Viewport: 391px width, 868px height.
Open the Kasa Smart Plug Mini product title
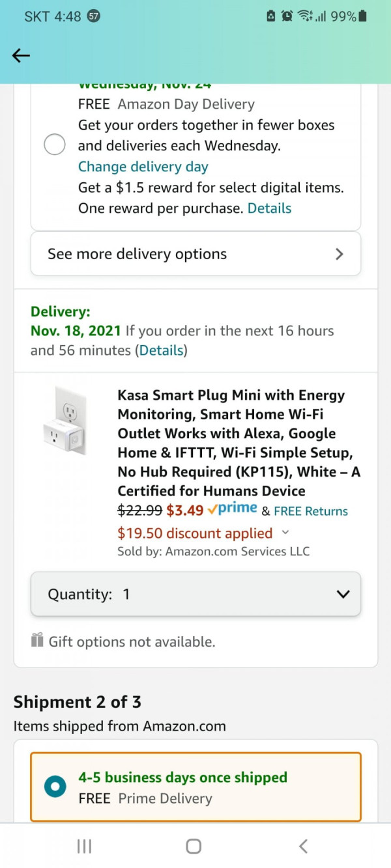[x=239, y=443]
